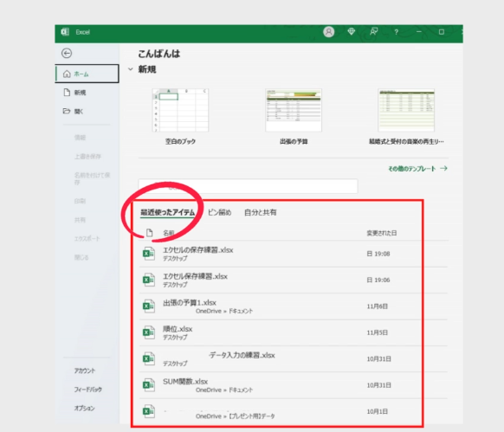Open the account profile icon in title bar
504x432 pixels.
point(328,32)
